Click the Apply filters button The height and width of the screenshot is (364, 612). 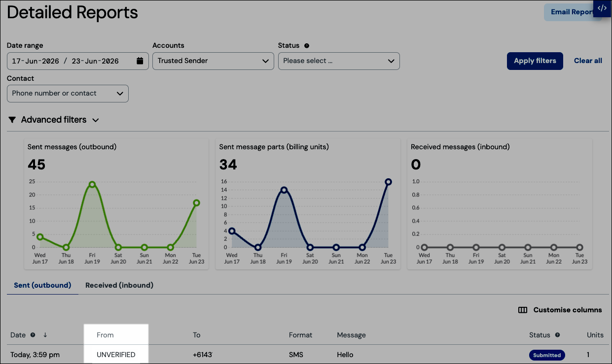point(535,61)
